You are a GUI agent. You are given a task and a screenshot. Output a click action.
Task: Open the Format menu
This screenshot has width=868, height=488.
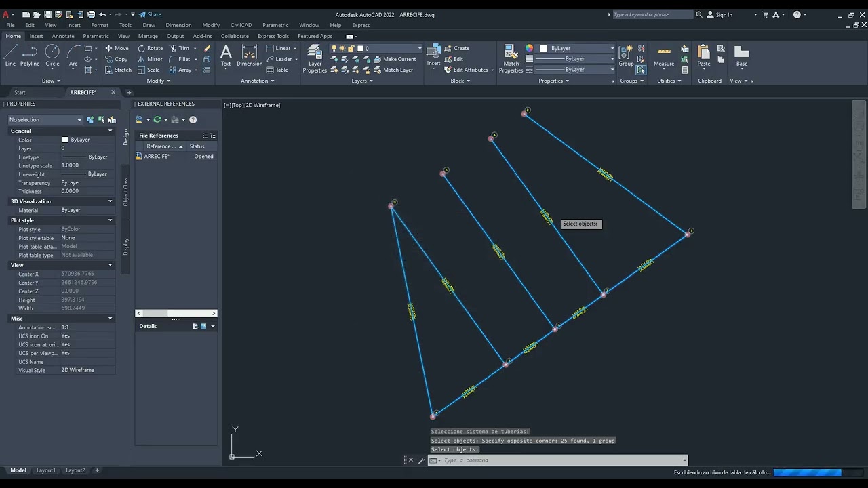[100, 25]
